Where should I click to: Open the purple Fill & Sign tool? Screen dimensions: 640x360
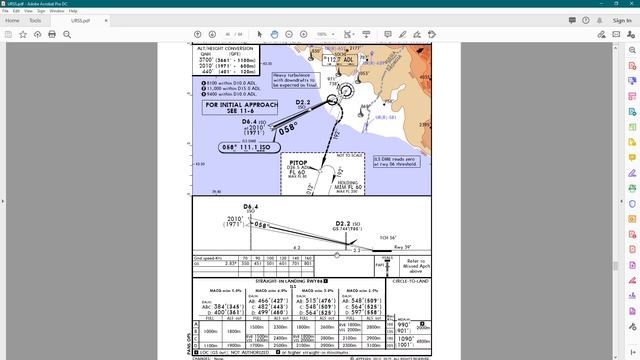pos(632,173)
